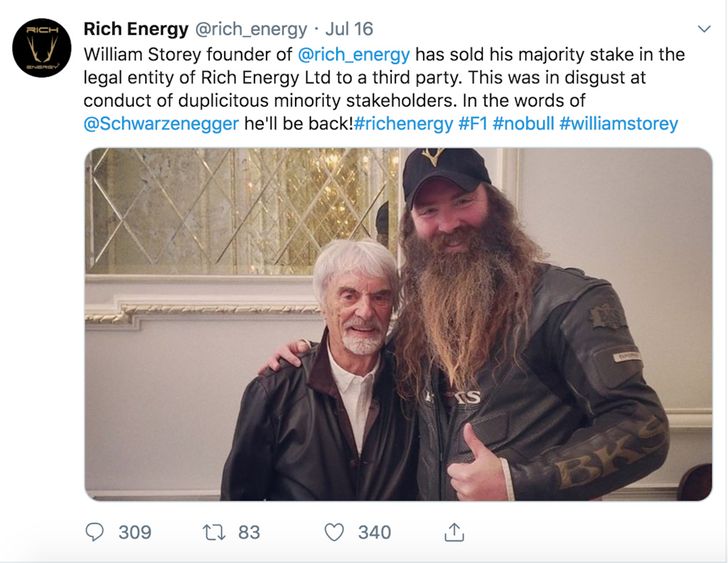Like the tweet with heart icon
Image resolution: width=728 pixels, height=563 pixels.
pos(334,532)
